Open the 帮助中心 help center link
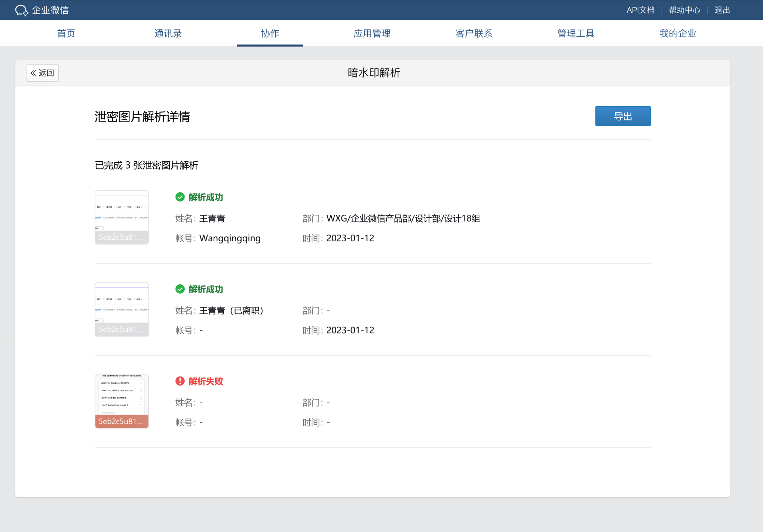This screenshot has width=763, height=532. (x=685, y=10)
